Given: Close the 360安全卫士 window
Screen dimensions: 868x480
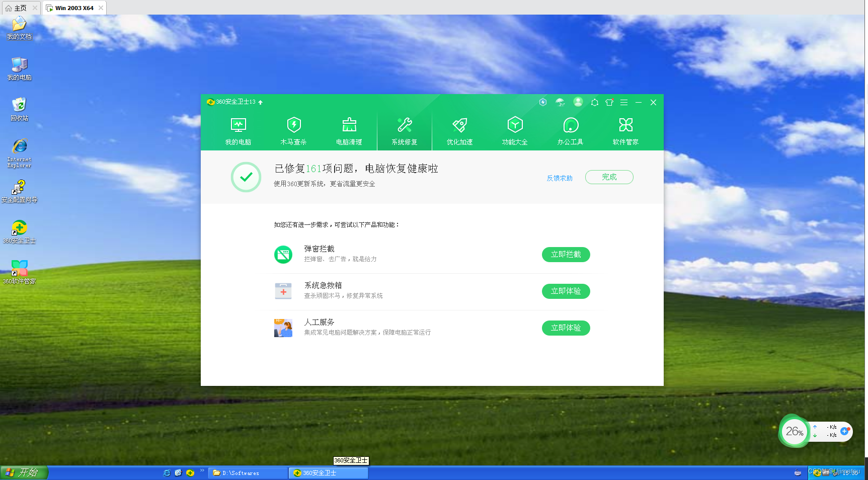Looking at the screenshot, I should tap(653, 102).
